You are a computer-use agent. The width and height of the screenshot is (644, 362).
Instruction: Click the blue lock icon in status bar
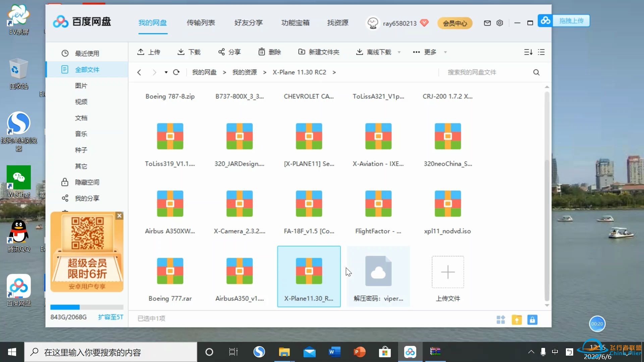(532, 320)
